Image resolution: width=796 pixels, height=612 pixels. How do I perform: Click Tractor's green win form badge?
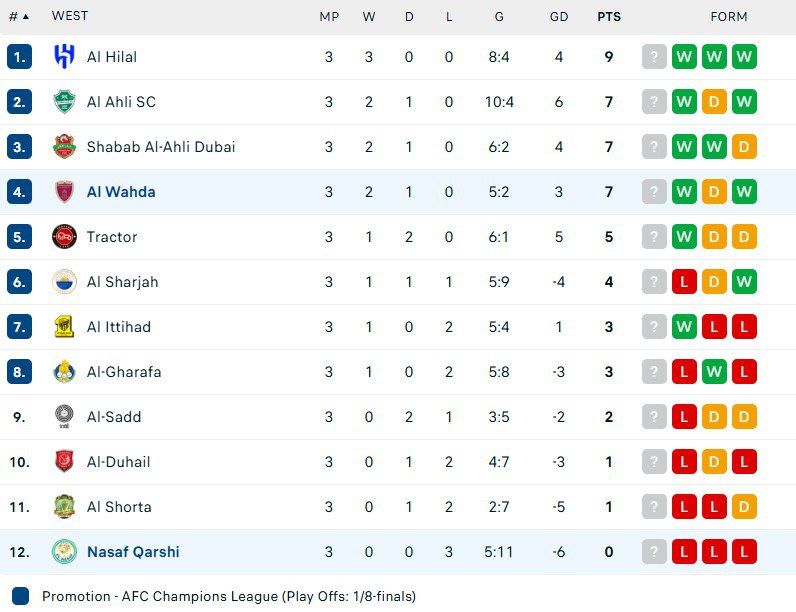tap(684, 237)
